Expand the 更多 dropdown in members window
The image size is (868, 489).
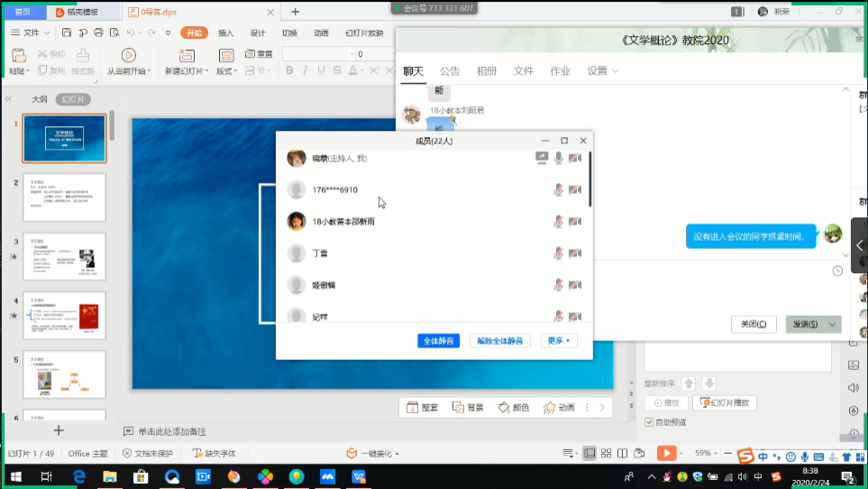(x=559, y=341)
